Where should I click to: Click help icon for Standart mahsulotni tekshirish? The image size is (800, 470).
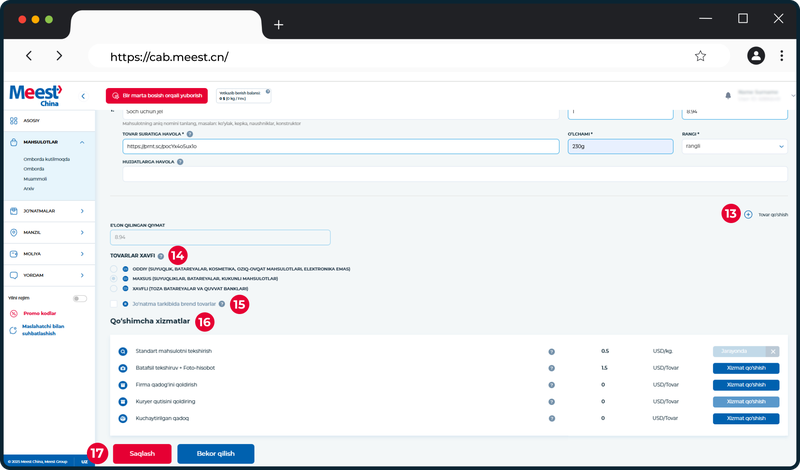click(x=552, y=352)
